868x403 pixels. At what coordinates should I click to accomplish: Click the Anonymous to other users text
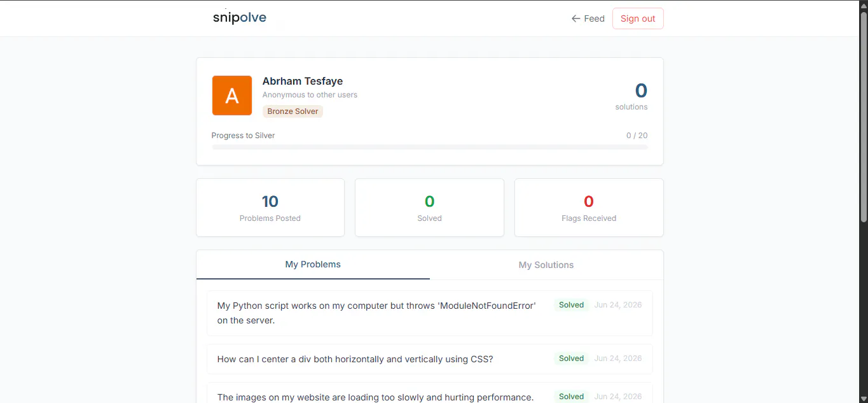tap(310, 95)
